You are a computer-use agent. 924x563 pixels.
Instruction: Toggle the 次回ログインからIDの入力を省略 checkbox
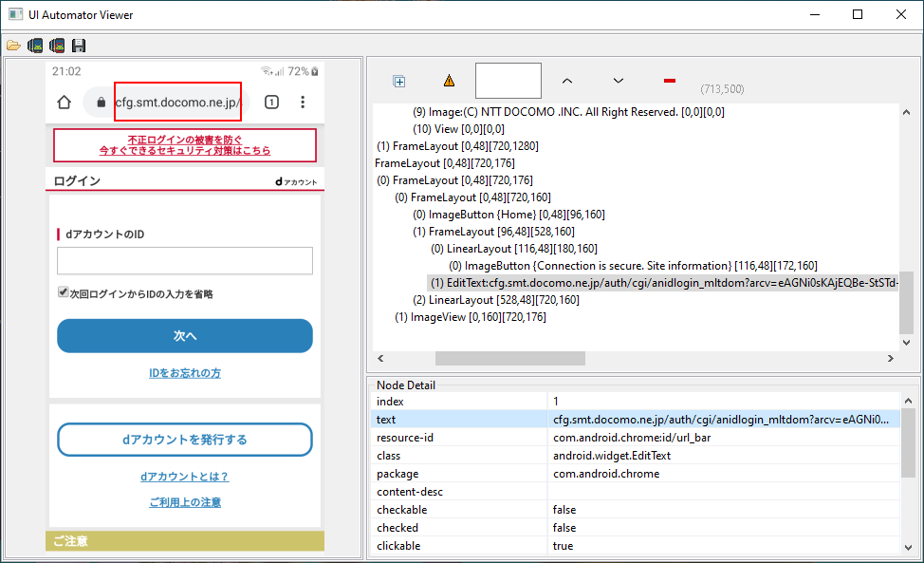pyautogui.click(x=63, y=291)
